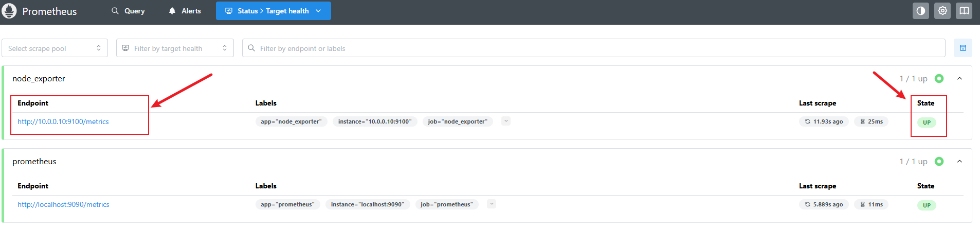This screenshot has height=227, width=980.
Task: Open the 10.0.0.10:9100/metrics endpoint link
Action: point(63,121)
